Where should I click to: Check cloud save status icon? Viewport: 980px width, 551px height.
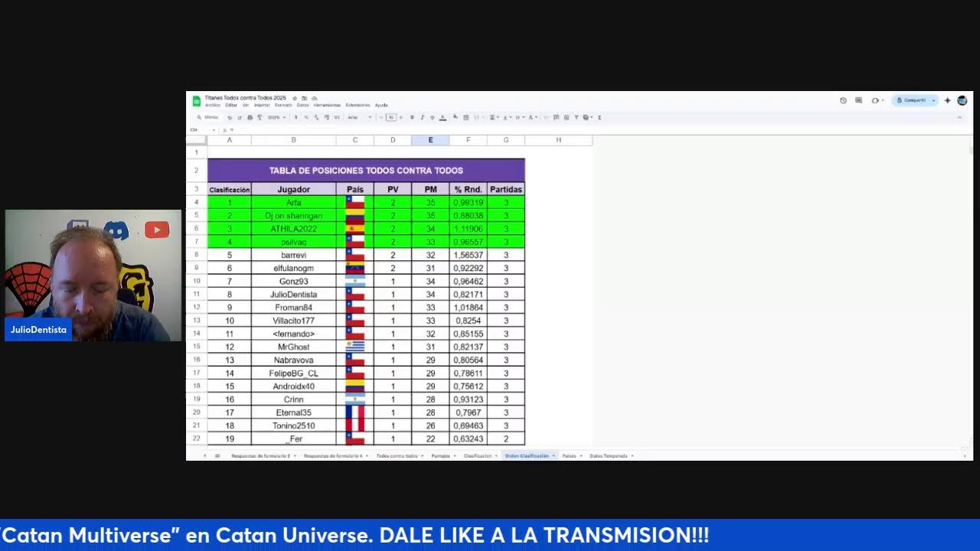[314, 98]
